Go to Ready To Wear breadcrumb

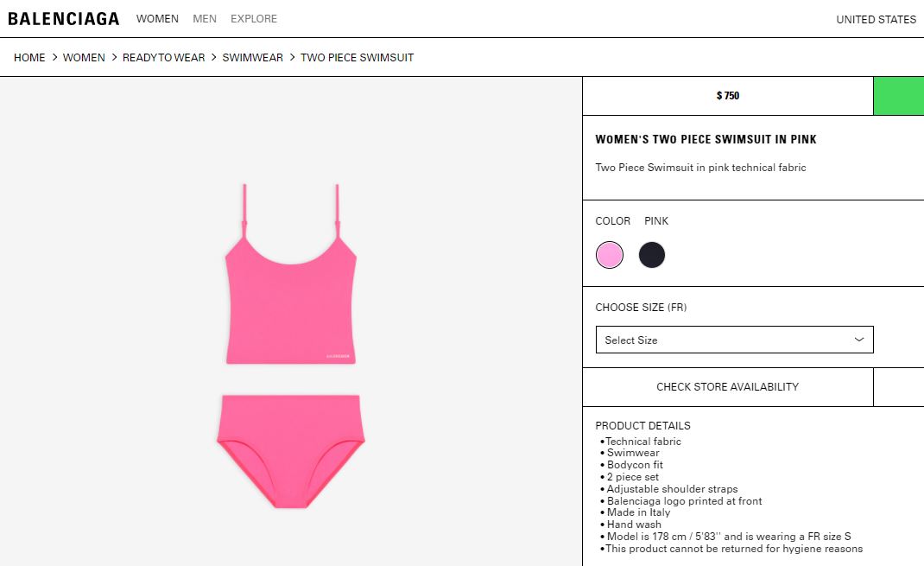[163, 57]
